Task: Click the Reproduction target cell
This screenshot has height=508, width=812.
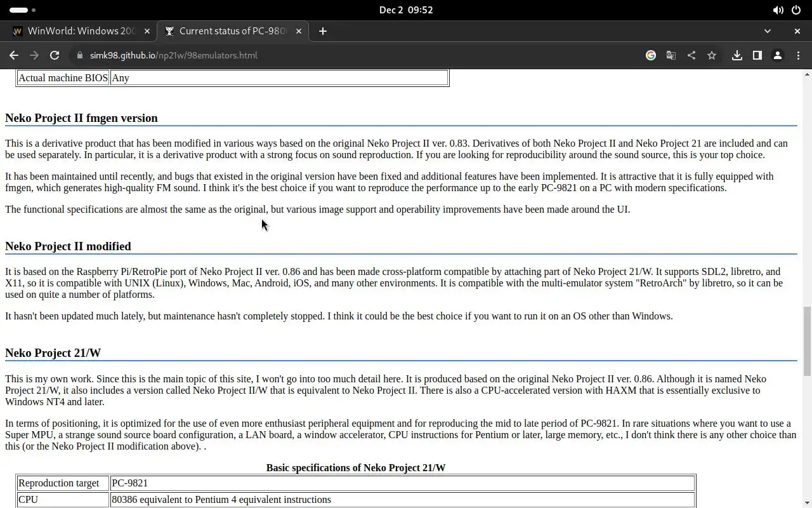Action: click(x=63, y=483)
